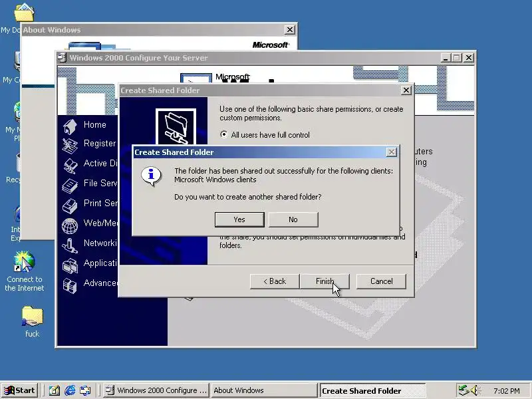Click No in the Create Shared Folder prompt
The width and height of the screenshot is (532, 399).
[x=293, y=219]
